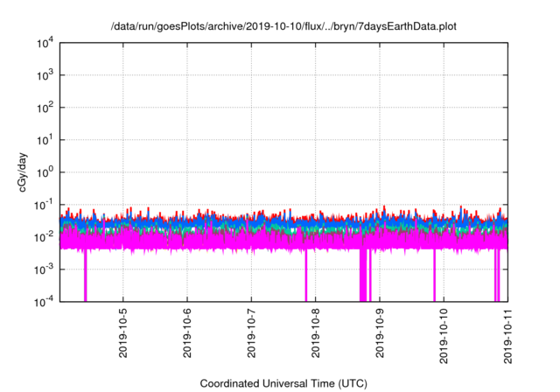Click the magenta data dropout near 2019-10-10

434,276
